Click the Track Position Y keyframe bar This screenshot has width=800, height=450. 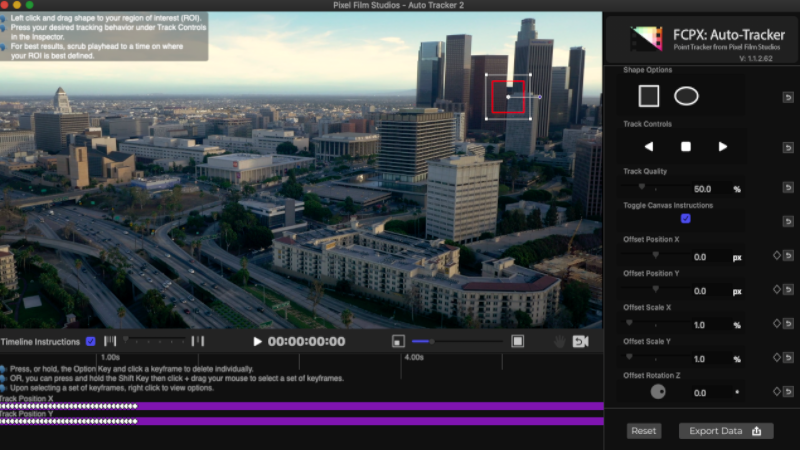[x=302, y=421]
